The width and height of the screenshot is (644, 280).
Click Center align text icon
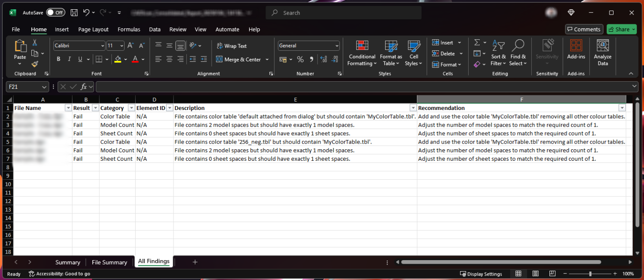pos(169,59)
